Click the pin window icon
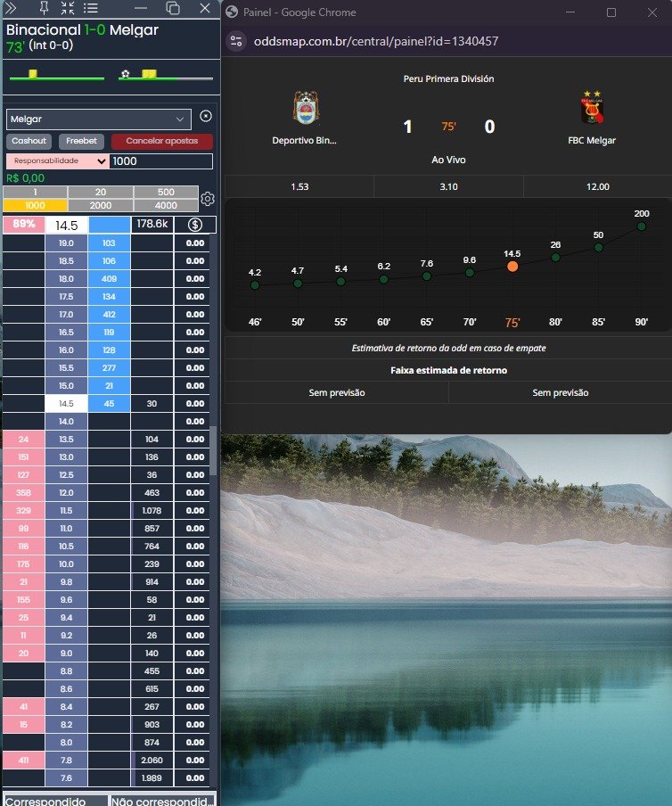 pyautogui.click(x=45, y=8)
